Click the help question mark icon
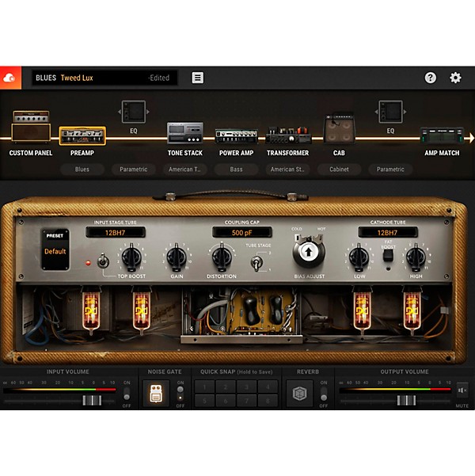The height and width of the screenshot is (476, 475). coord(430,78)
